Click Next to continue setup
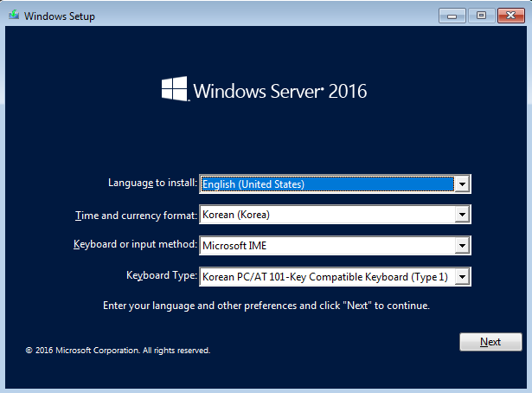Viewport: 532px width, 393px height. click(490, 342)
